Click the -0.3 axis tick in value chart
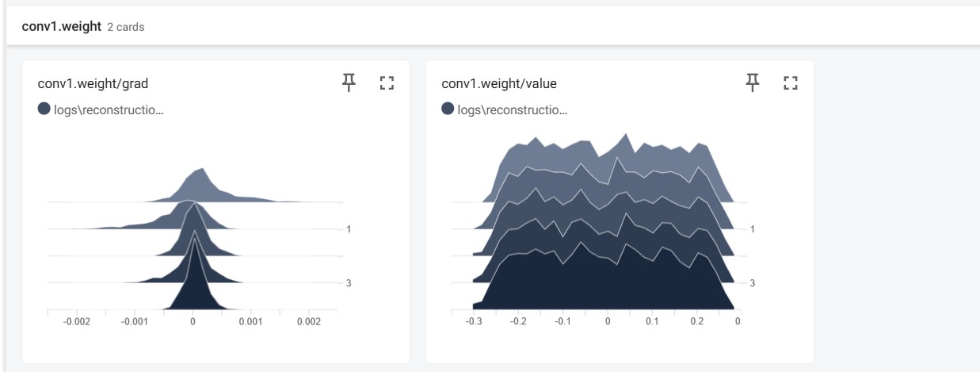The height and width of the screenshot is (372, 980). coord(474,322)
